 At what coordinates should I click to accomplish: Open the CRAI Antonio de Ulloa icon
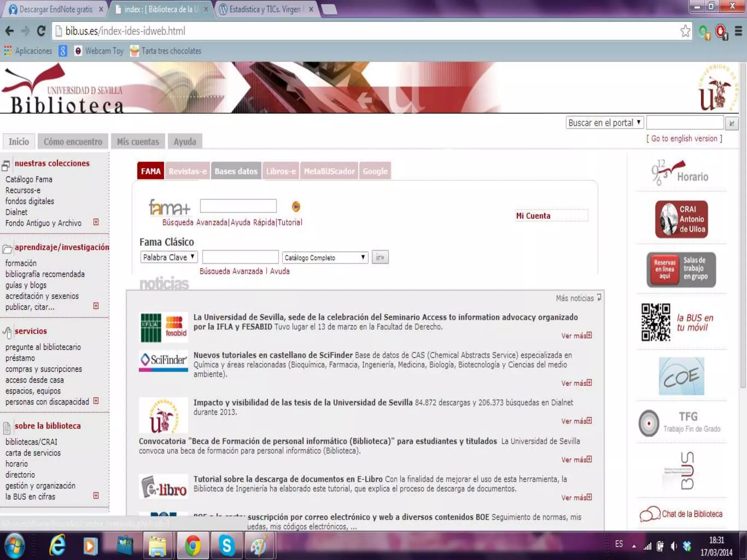pyautogui.click(x=681, y=219)
